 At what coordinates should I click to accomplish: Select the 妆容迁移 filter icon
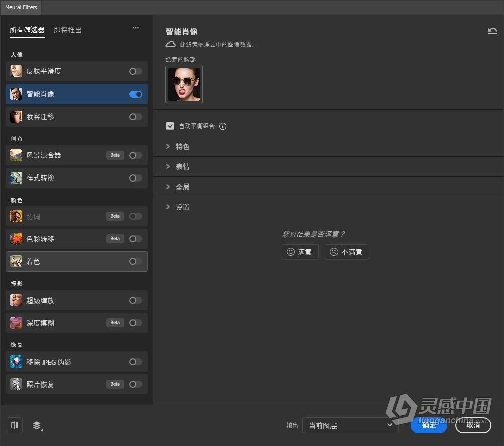point(16,116)
